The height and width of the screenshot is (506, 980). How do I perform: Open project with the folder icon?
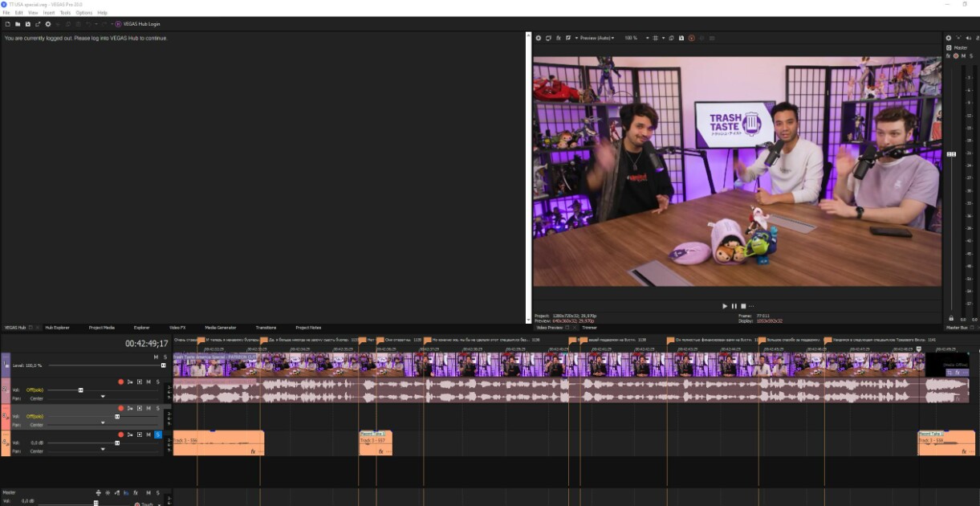(x=17, y=24)
